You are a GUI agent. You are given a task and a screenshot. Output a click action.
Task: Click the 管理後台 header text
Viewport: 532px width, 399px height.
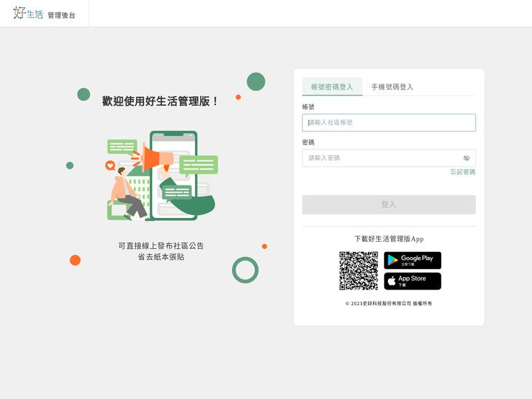(61, 15)
